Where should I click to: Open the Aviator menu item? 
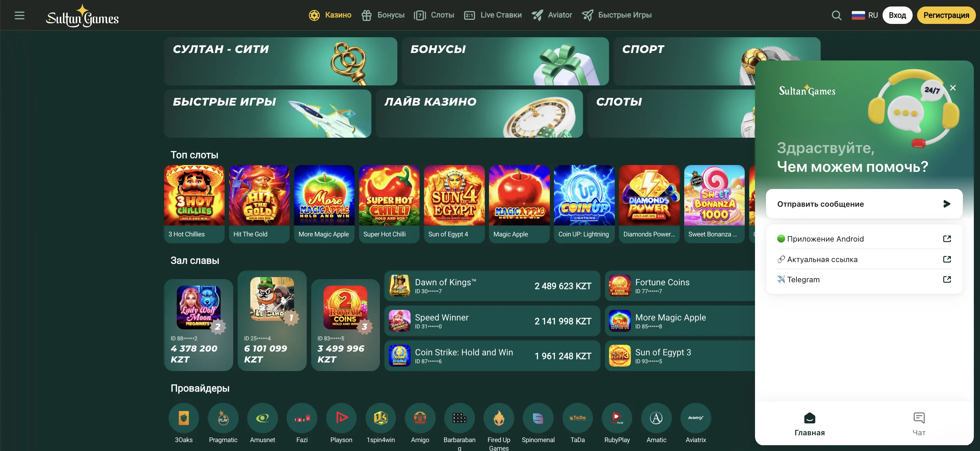coord(552,15)
